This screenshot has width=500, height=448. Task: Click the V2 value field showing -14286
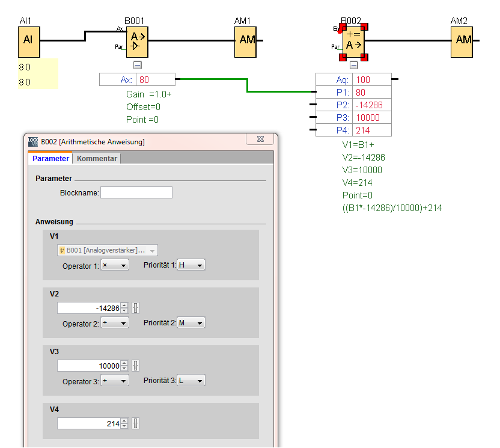pyautogui.click(x=88, y=308)
